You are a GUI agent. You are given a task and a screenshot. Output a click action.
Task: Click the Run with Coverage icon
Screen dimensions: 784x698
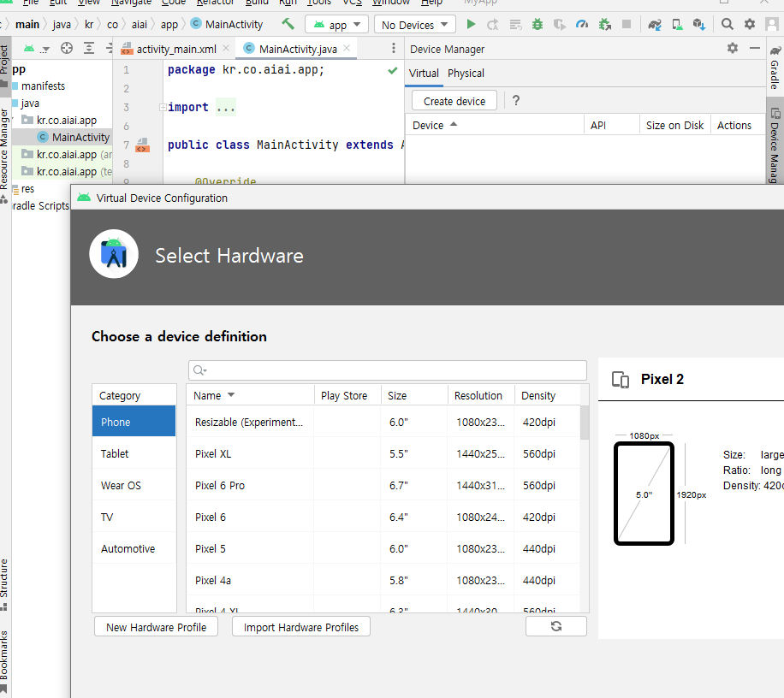click(560, 25)
